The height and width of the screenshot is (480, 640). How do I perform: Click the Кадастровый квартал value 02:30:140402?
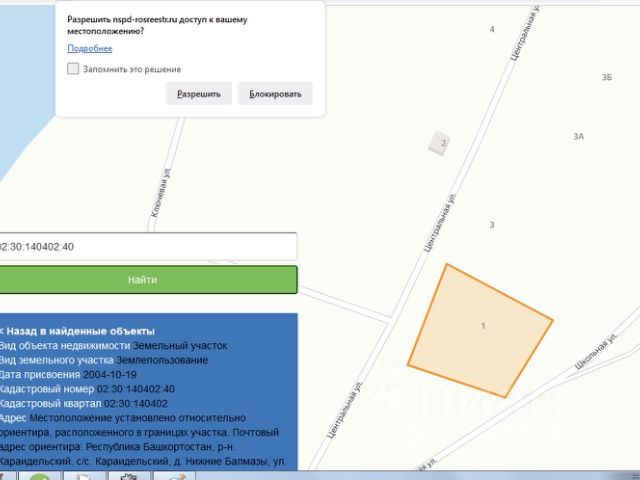[136, 404]
